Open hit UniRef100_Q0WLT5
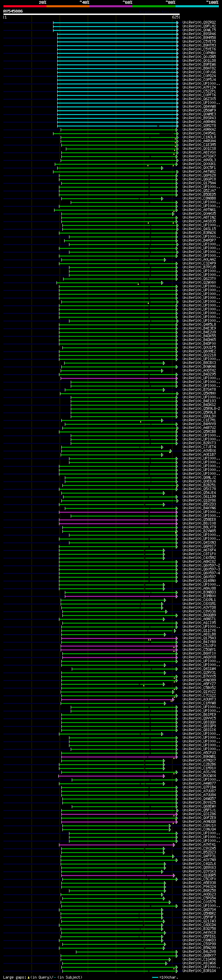The image size is (222, 980). 199,30
